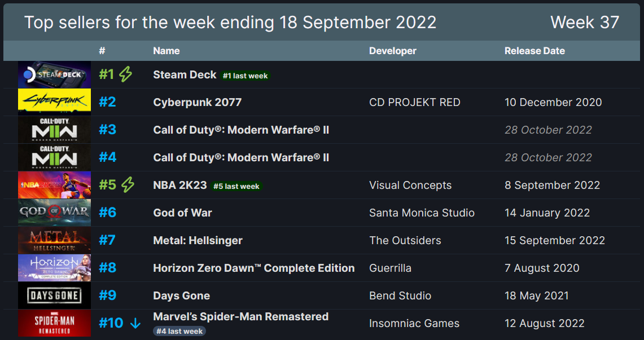Click the Name column header
Image resolution: width=644 pixels, height=340 pixels.
[167, 51]
